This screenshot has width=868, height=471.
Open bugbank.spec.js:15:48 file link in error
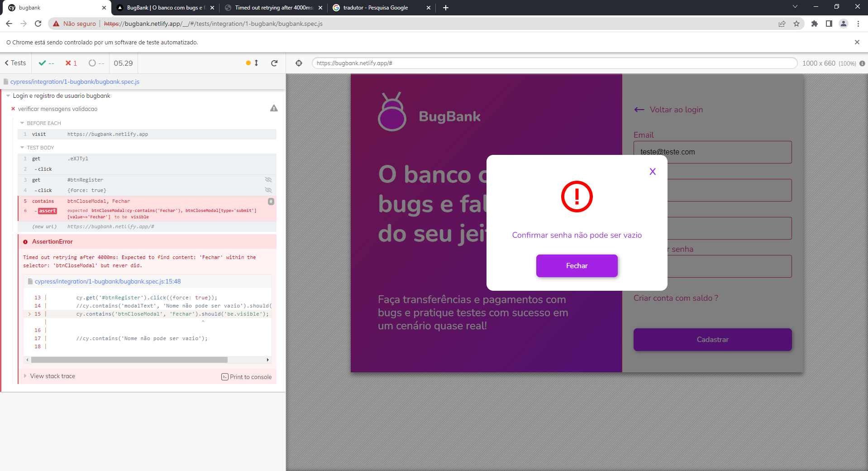[108, 281]
